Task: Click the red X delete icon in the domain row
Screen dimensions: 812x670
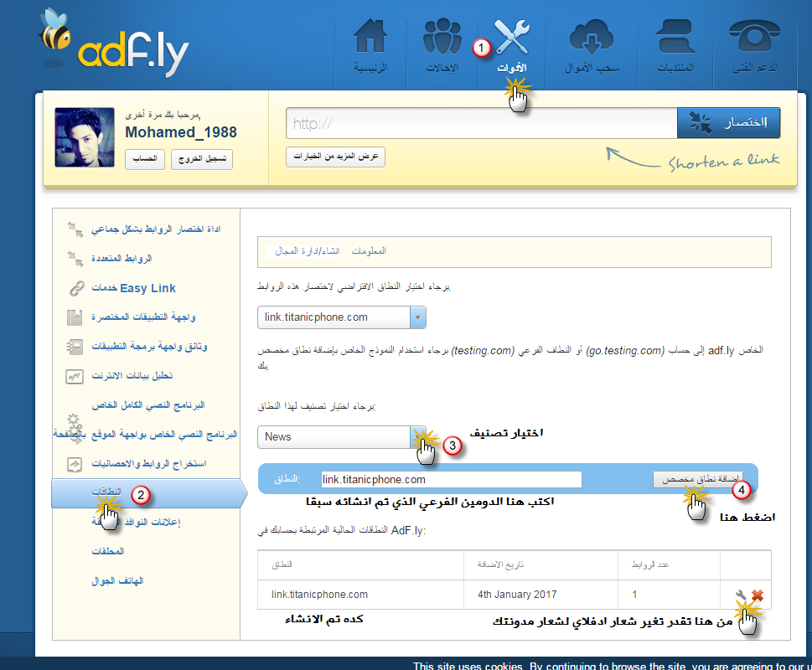Action: click(757, 595)
